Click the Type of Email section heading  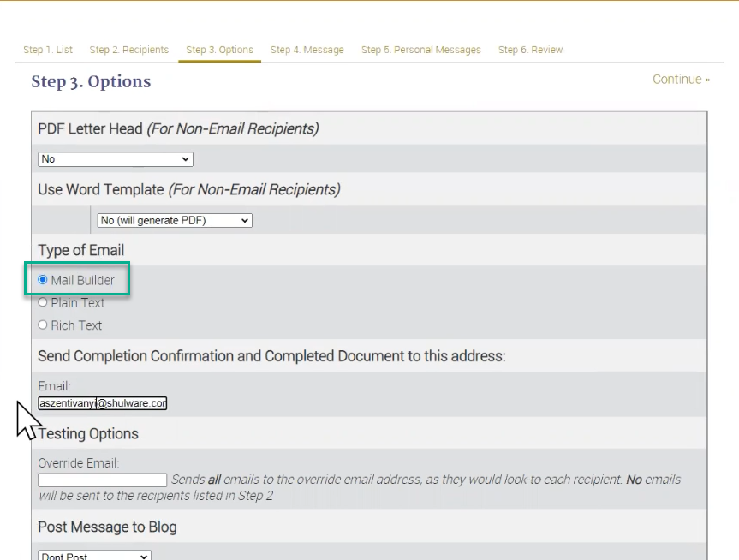click(81, 250)
